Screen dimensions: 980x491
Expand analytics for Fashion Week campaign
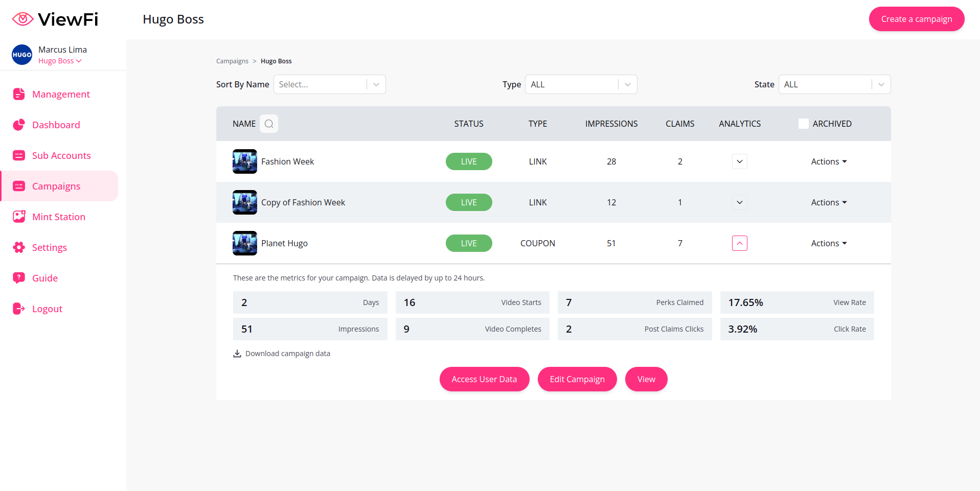click(739, 161)
